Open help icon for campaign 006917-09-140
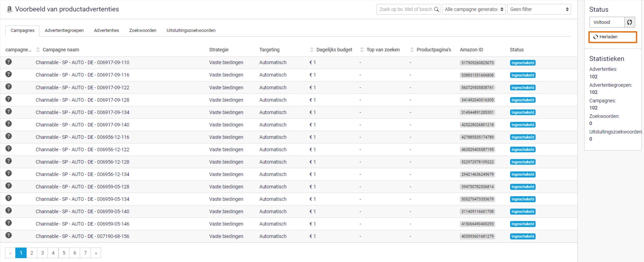Viewport: 644px width, 262px height. click(9, 124)
